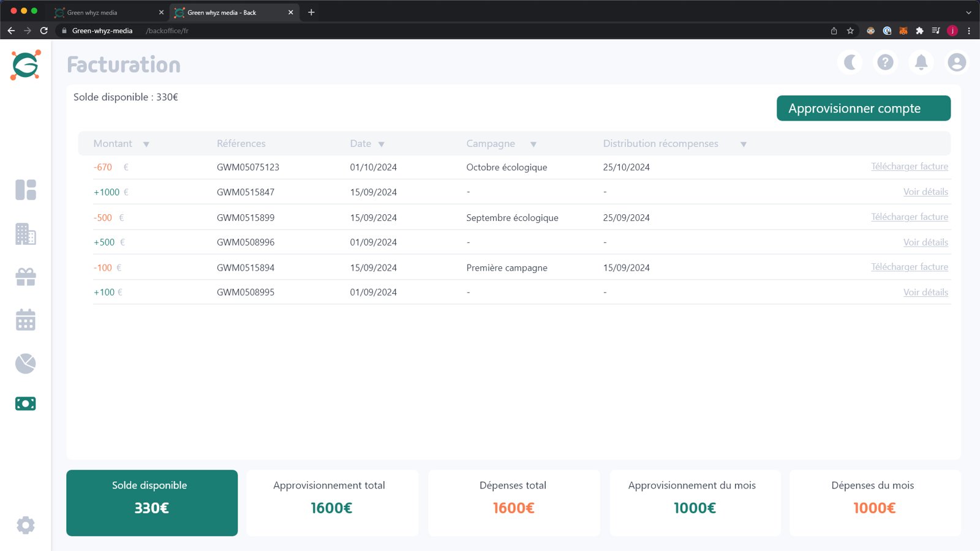Click the Solde disponible 330€ card
The width and height of the screenshot is (980, 551).
(152, 503)
